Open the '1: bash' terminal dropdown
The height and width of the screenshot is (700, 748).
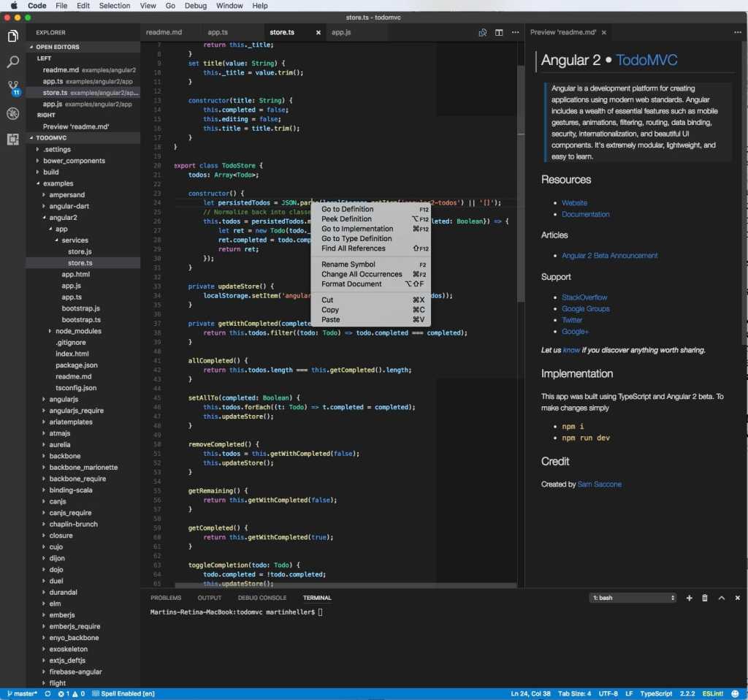(633, 598)
